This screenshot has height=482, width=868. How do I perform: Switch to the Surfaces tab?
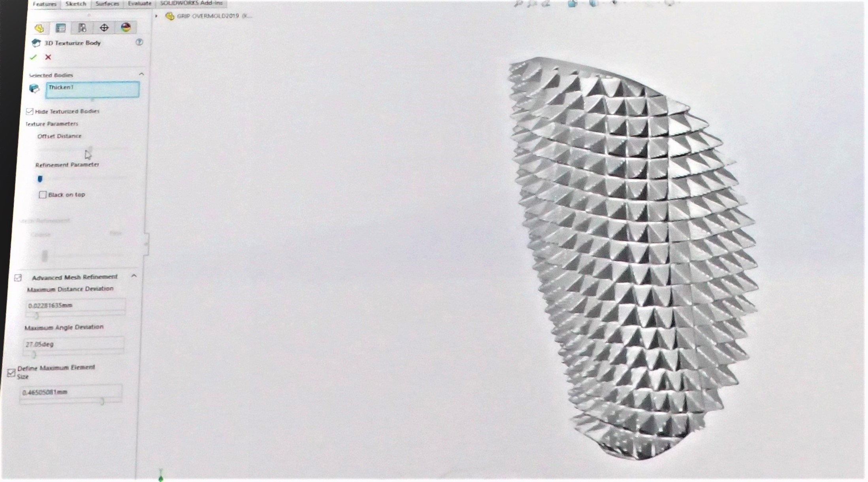click(x=107, y=4)
